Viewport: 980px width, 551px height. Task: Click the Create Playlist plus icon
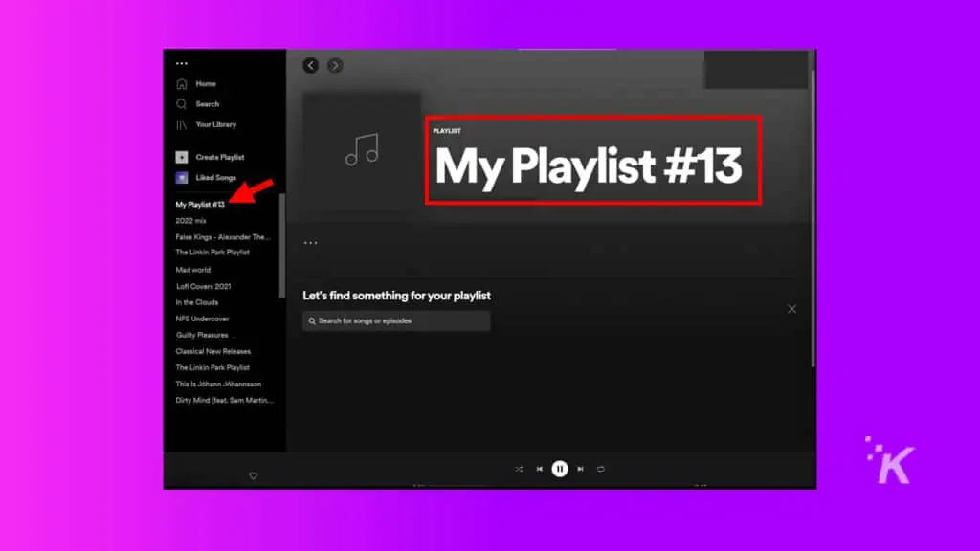click(x=181, y=158)
